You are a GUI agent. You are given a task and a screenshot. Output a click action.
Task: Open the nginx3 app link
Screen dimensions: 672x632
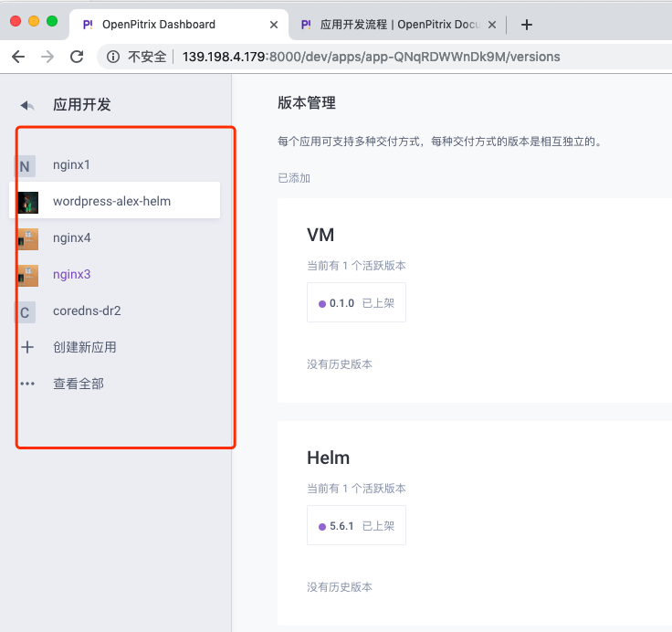tap(72, 274)
